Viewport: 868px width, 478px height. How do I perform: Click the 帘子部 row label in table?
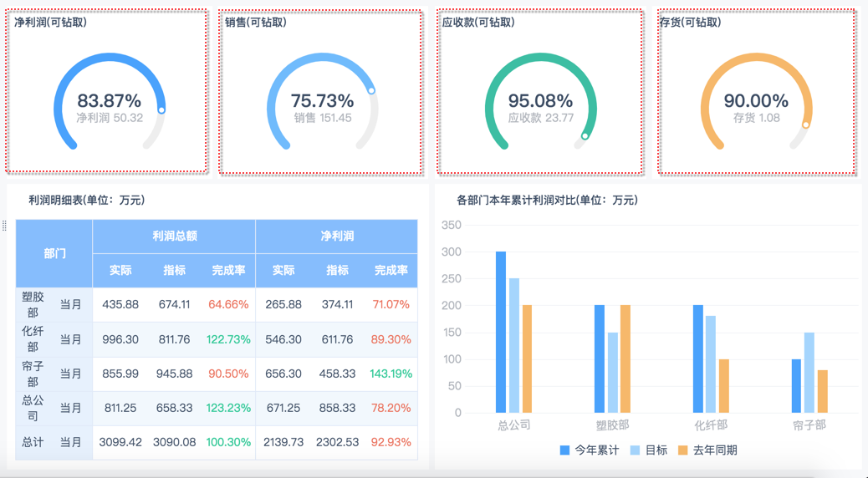pos(33,374)
